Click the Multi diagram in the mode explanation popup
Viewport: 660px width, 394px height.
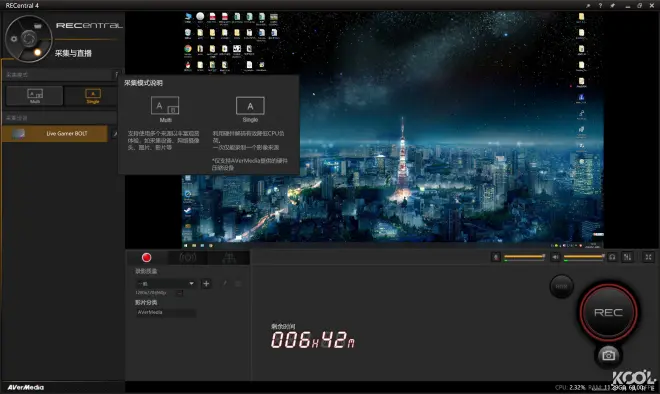pos(165,106)
